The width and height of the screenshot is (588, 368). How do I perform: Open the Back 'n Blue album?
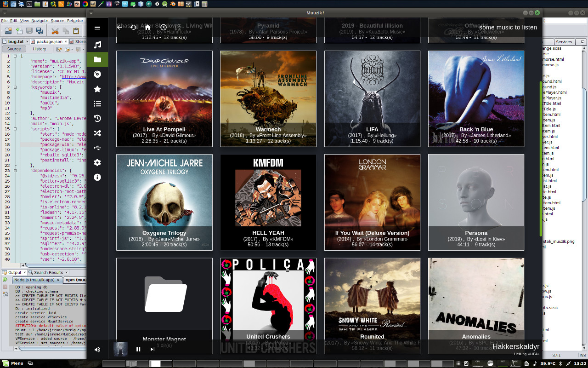[x=476, y=98]
